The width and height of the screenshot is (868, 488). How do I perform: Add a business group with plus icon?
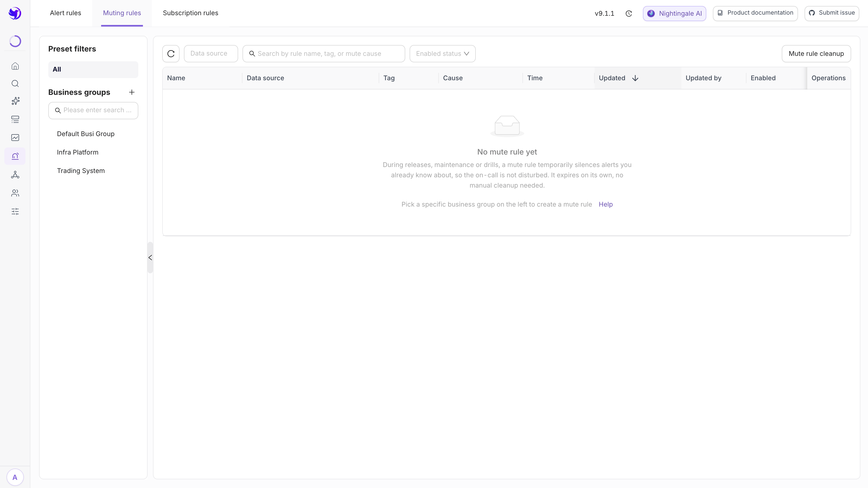pos(132,92)
